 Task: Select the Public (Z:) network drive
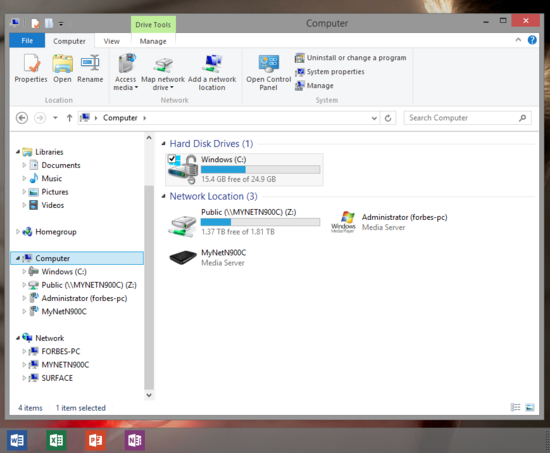244,222
